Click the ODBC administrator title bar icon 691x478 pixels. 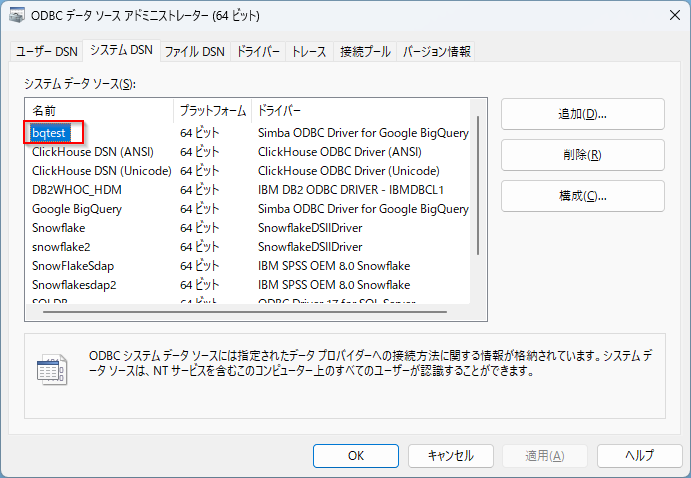[17, 15]
